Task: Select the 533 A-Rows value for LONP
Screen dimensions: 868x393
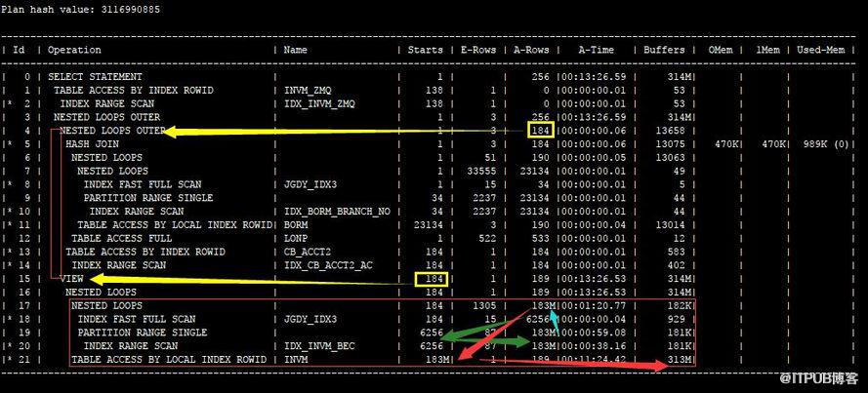Action: [x=540, y=238]
